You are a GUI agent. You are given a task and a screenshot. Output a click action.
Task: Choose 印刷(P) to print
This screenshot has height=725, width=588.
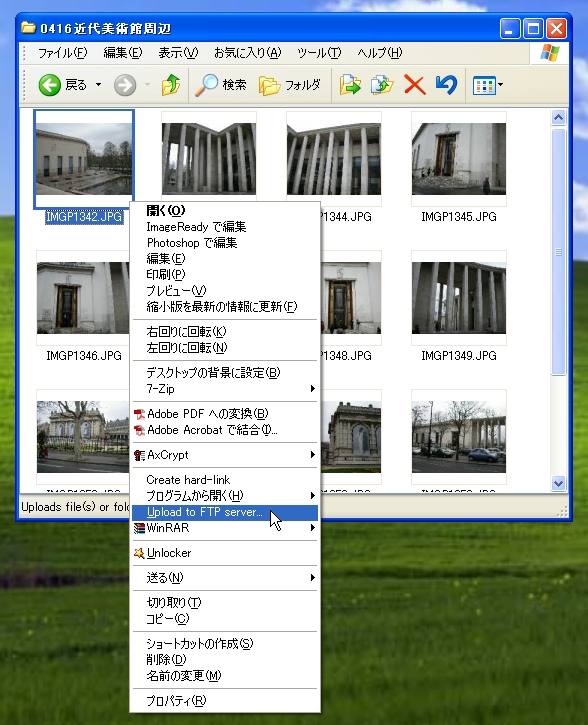point(225,275)
